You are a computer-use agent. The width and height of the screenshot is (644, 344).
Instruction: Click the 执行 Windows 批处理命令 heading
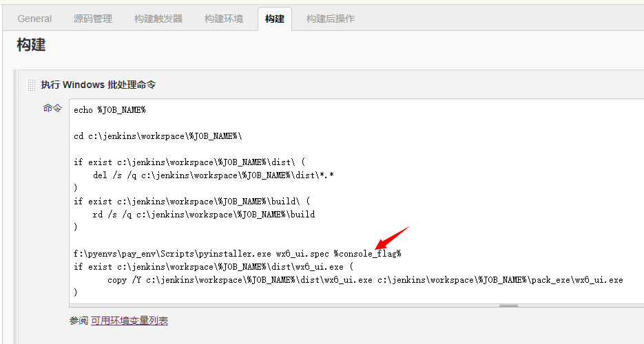pyautogui.click(x=98, y=85)
